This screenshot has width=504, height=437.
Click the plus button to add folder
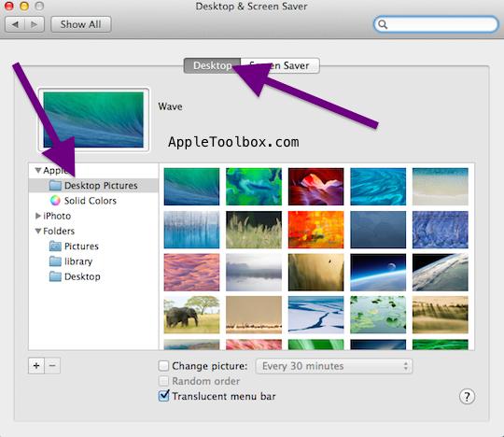36,366
